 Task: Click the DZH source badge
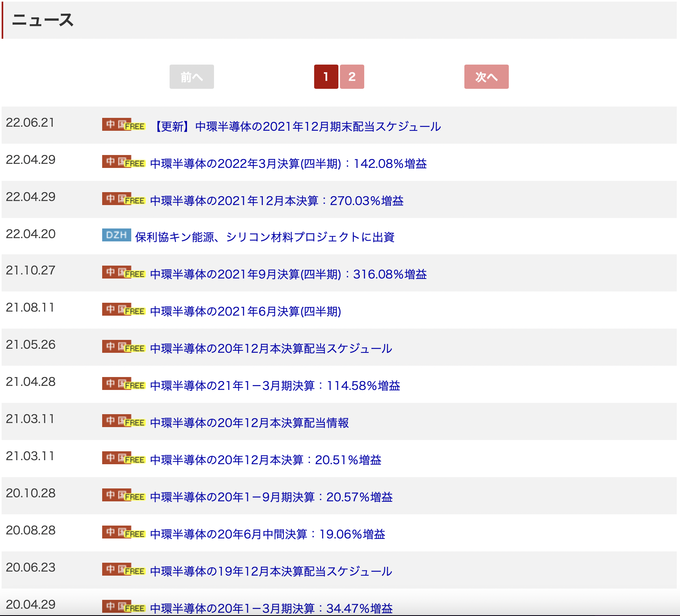pos(117,235)
